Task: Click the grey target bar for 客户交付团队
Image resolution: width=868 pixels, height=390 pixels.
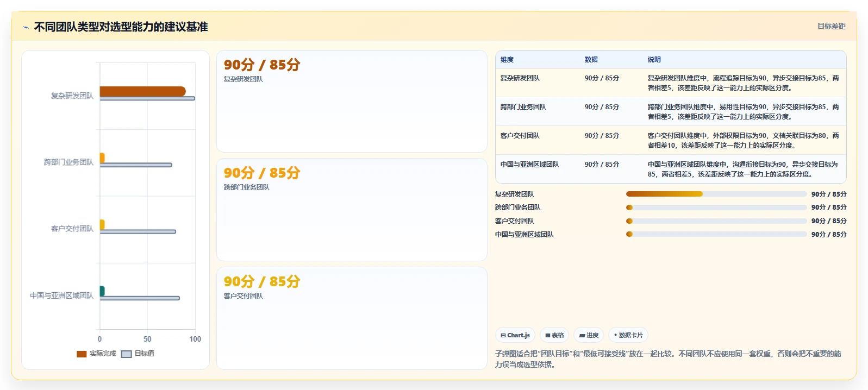Action: pyautogui.click(x=138, y=231)
